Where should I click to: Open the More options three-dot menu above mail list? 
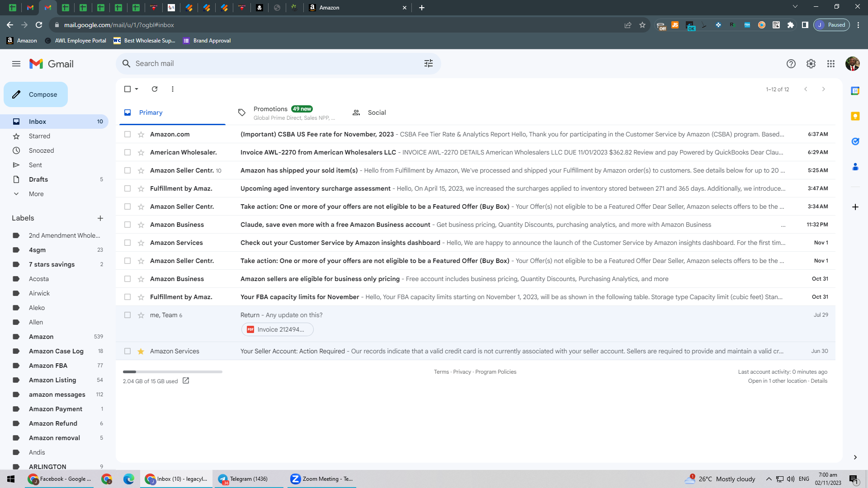(173, 89)
